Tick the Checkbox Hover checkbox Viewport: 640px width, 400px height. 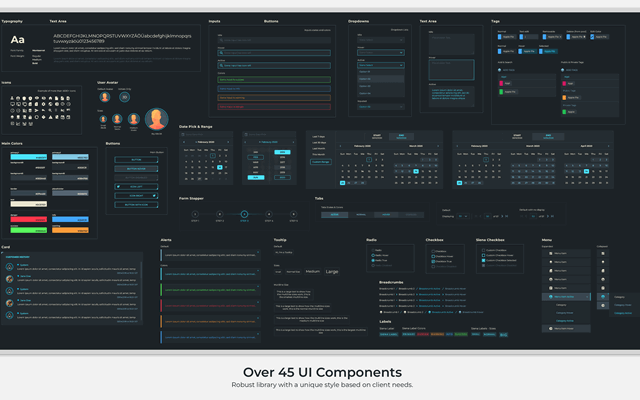point(433,256)
